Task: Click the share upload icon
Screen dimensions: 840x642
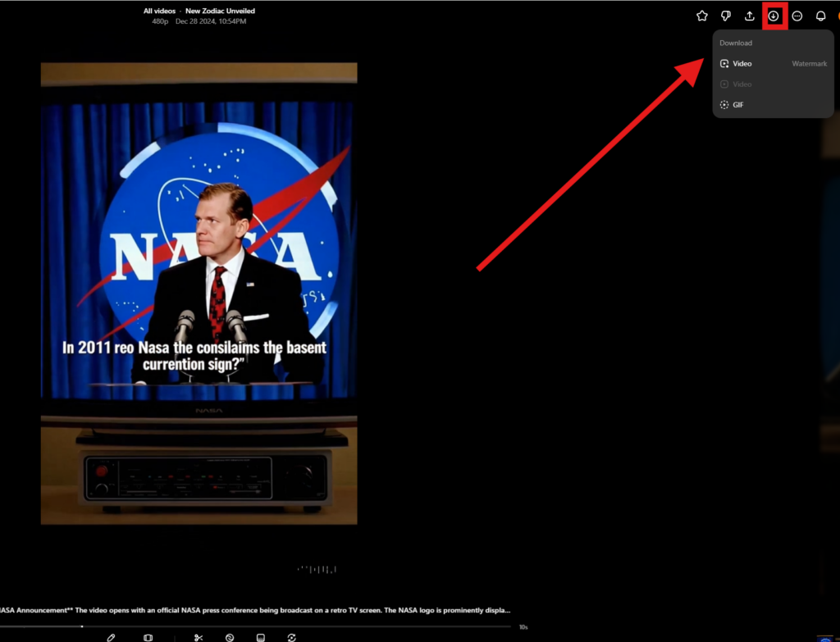Action: pyautogui.click(x=749, y=16)
